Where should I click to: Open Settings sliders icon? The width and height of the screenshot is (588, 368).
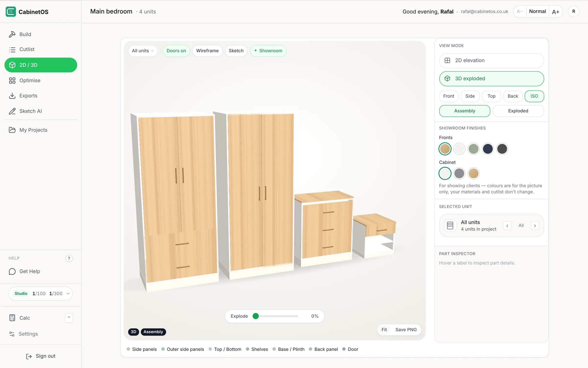(x=12, y=334)
